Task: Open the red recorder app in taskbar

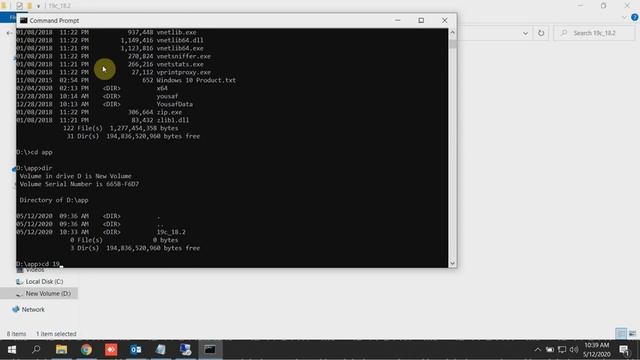Action: pos(111,349)
